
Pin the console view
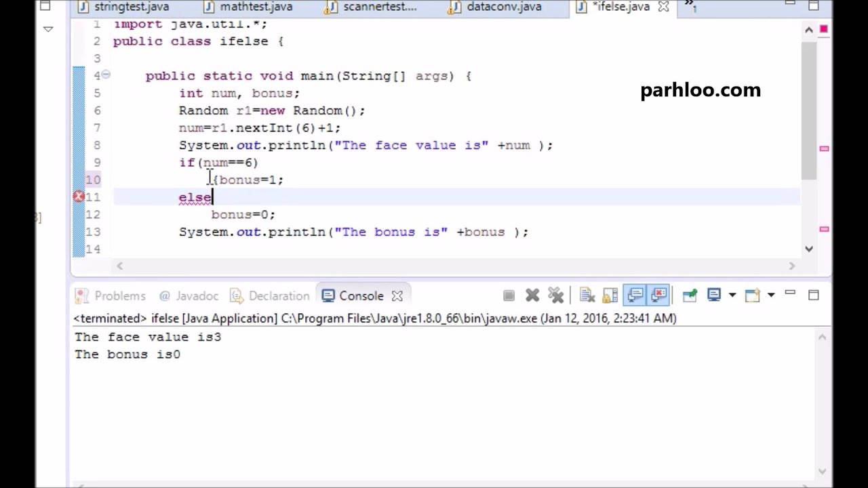coord(690,296)
